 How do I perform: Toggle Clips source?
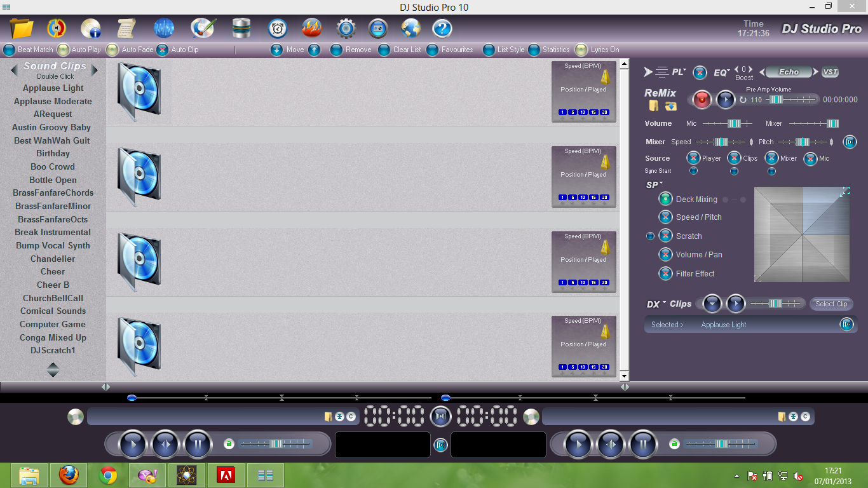coord(735,158)
